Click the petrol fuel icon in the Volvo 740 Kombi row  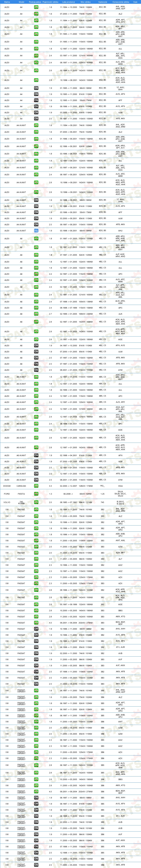(36, 502)
